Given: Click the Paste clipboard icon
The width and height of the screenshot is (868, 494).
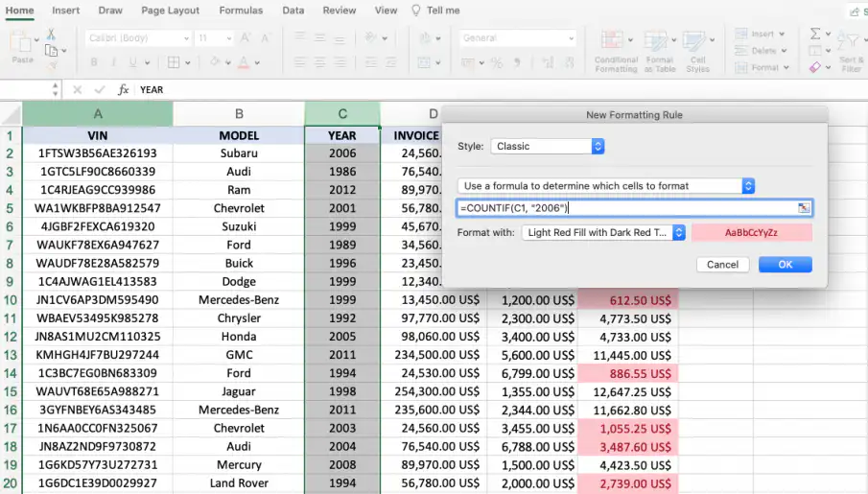Looking at the screenshot, I should tap(21, 42).
